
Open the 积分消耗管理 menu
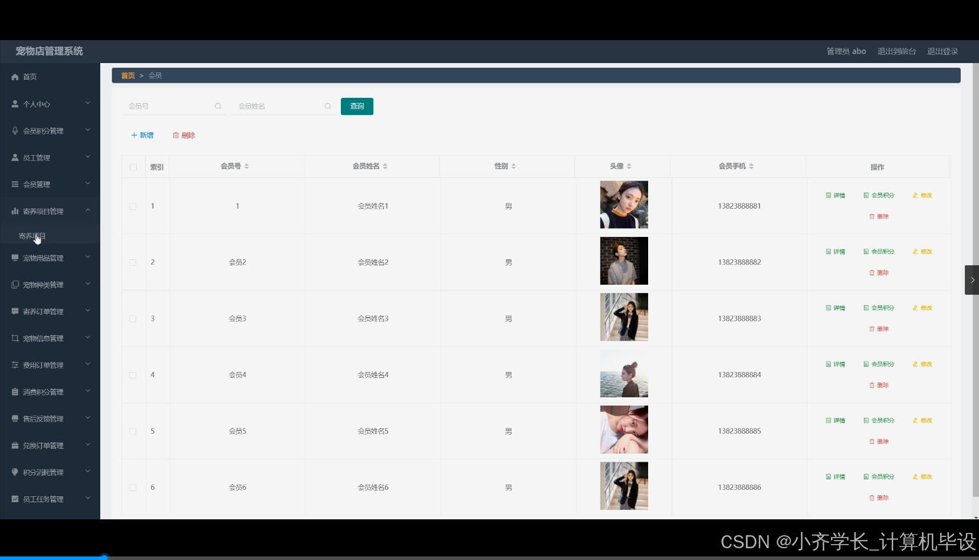(x=50, y=472)
